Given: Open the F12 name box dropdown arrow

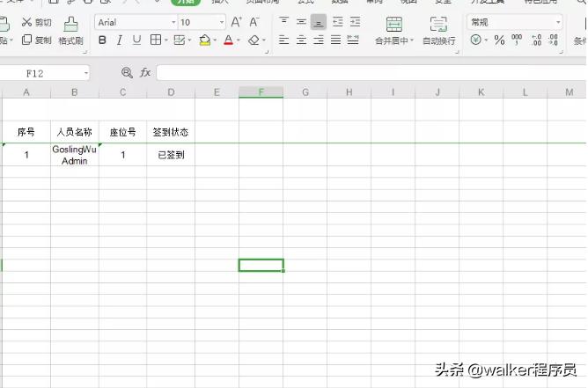Looking at the screenshot, I should (86, 73).
